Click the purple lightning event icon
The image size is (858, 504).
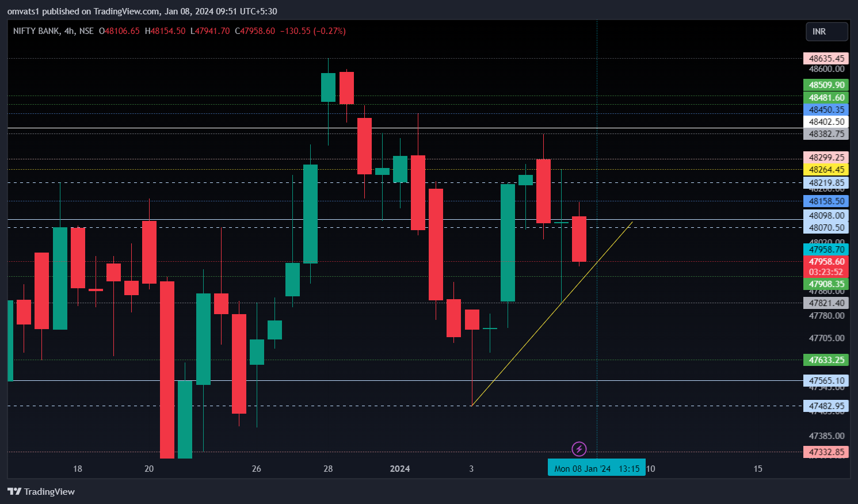click(x=579, y=449)
